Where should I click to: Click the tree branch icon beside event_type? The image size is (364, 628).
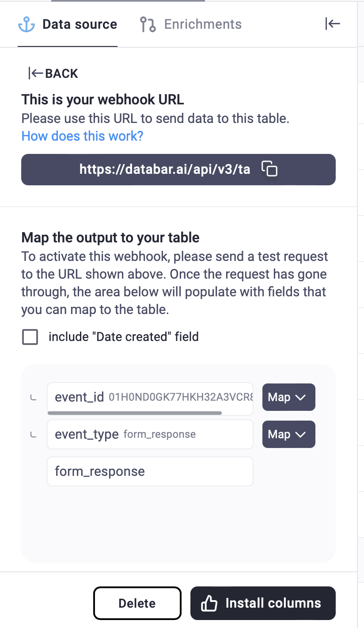33,434
